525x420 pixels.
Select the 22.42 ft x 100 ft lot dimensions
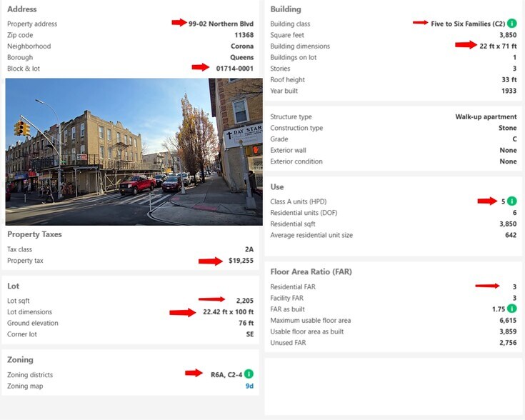[x=228, y=312]
